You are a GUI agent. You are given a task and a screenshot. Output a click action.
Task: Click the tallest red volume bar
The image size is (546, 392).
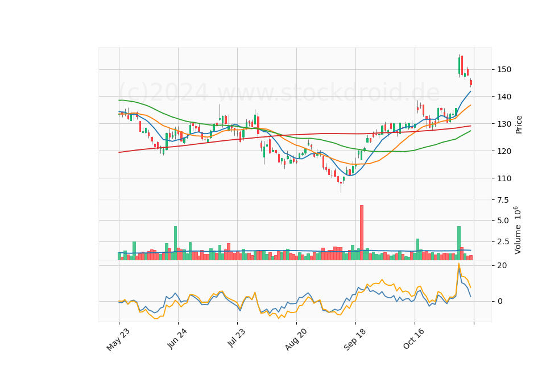pos(362,233)
